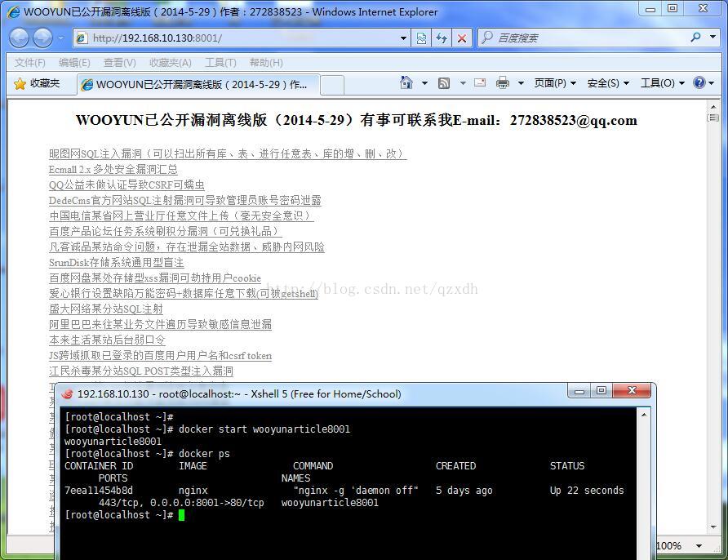The width and height of the screenshot is (728, 560).
Task: Open link 爱心银行设置缺陷万能密码
Action: tap(184, 293)
